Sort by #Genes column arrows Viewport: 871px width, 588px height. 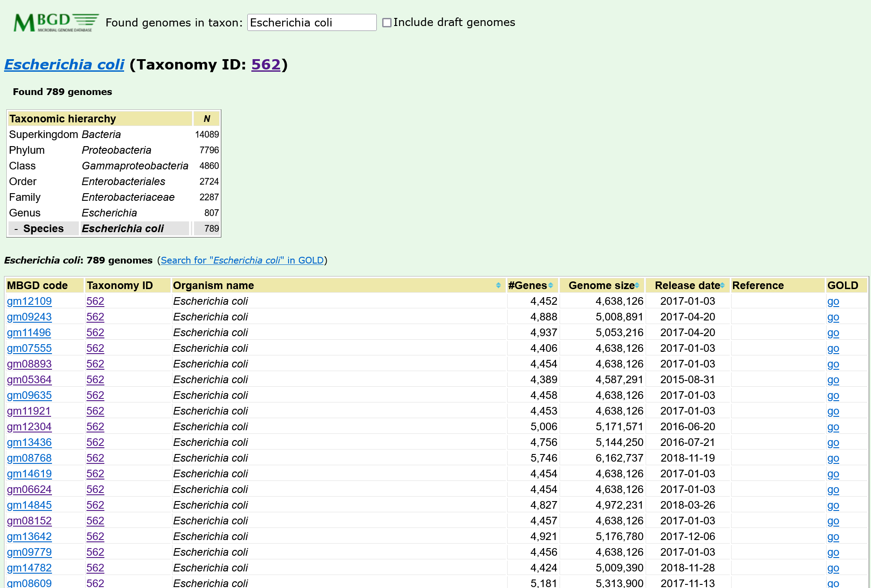[551, 285]
